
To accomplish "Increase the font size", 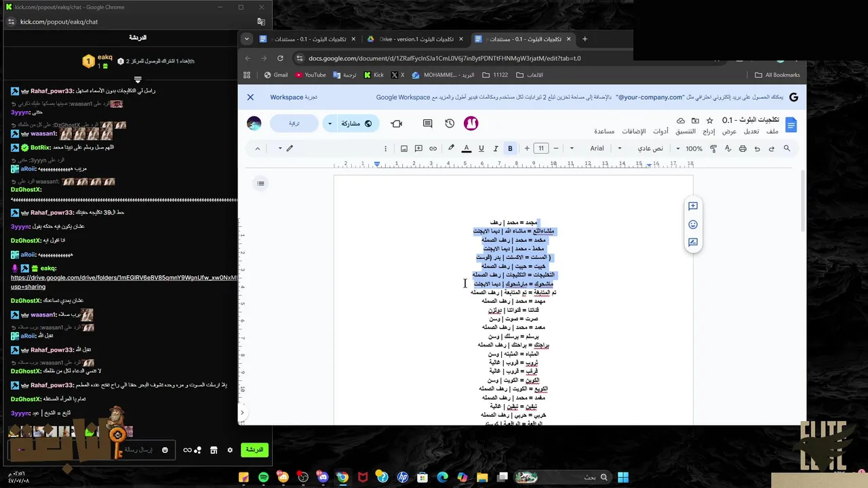I will pyautogui.click(x=526, y=148).
